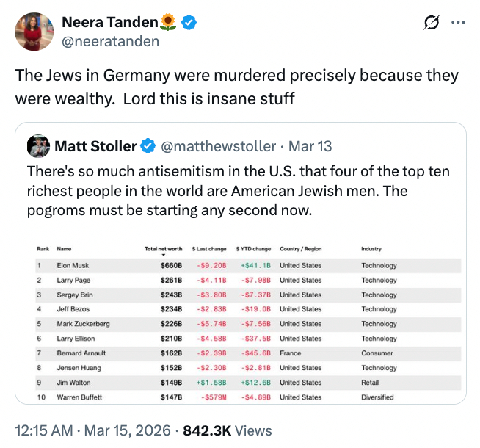The height and width of the screenshot is (448, 480).
Task: Click Neera Tanden's blue verified badge
Action: pos(189,23)
